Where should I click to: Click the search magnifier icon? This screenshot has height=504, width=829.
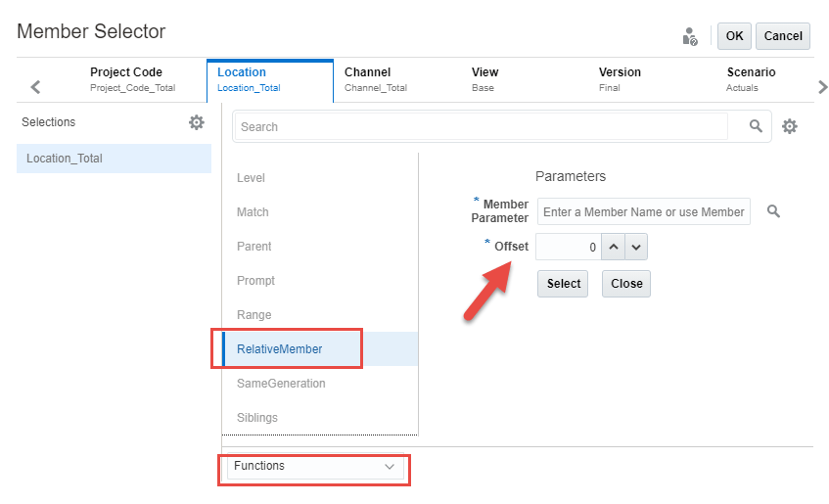pyautogui.click(x=756, y=126)
